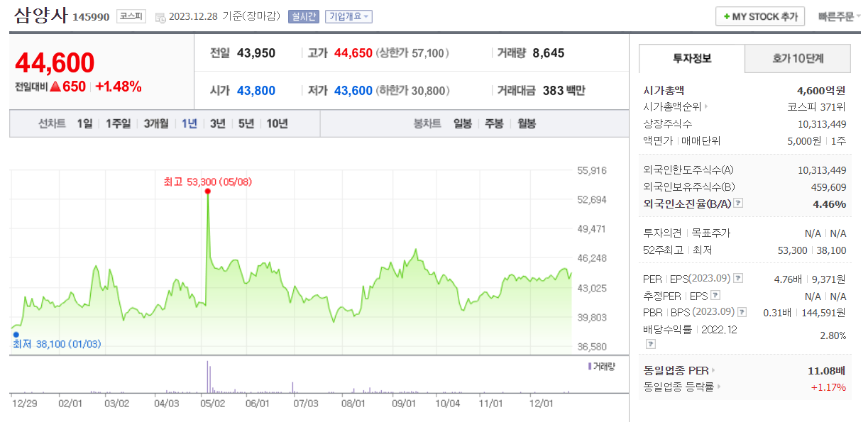Click the 실시간 badge

pos(304,17)
